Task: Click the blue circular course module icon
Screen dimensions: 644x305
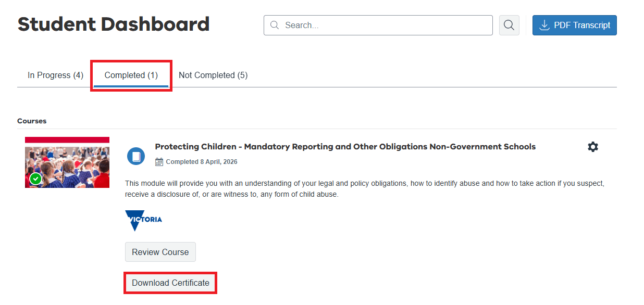Action: click(136, 156)
